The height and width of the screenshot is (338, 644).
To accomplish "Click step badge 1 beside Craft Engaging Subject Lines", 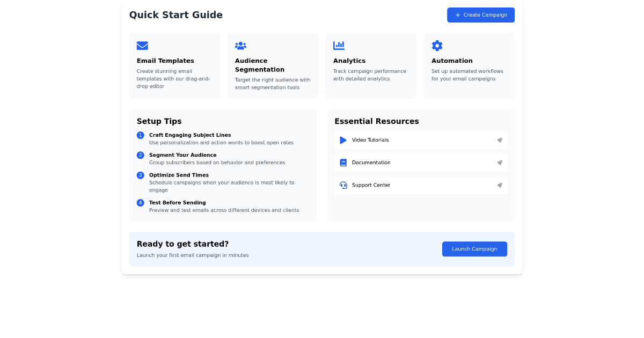I will tap(140, 135).
